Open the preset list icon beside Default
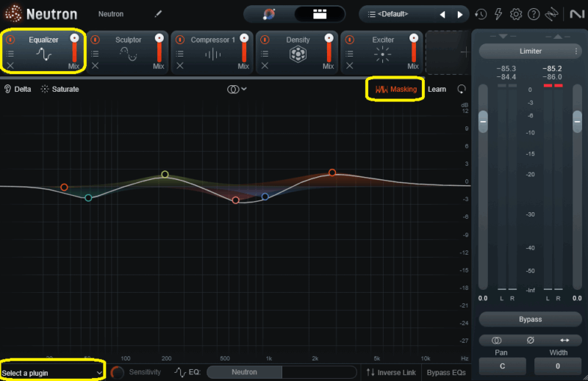 (x=371, y=14)
